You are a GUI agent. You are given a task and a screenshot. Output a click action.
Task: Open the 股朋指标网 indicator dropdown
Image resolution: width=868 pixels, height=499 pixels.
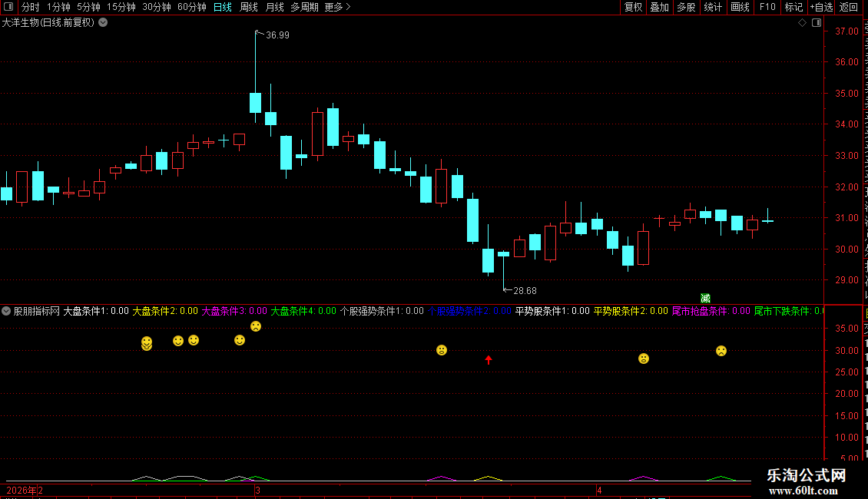6,311
